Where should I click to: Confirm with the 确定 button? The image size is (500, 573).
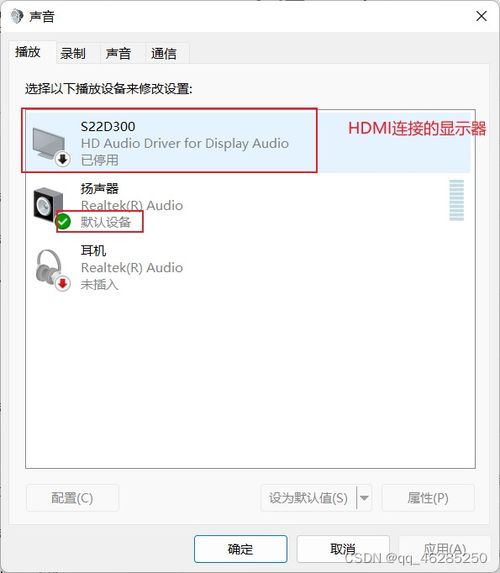(x=240, y=549)
